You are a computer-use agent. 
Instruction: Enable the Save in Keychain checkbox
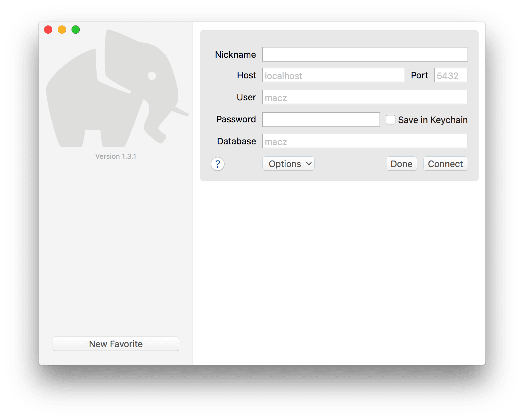pos(390,120)
